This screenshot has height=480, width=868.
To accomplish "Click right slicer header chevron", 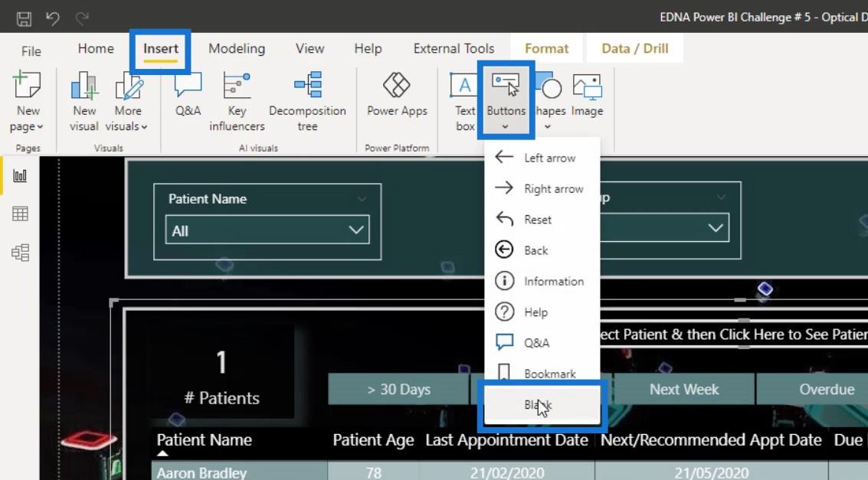I will tap(721, 197).
